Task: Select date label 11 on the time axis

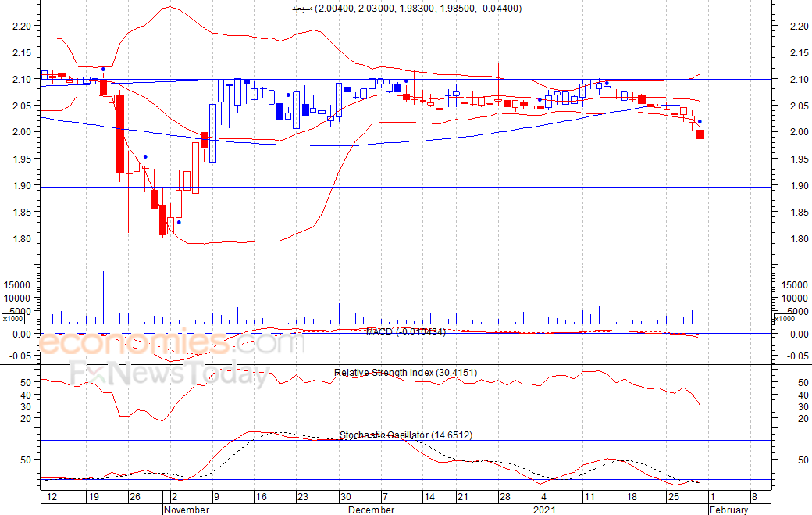Action: click(x=589, y=497)
